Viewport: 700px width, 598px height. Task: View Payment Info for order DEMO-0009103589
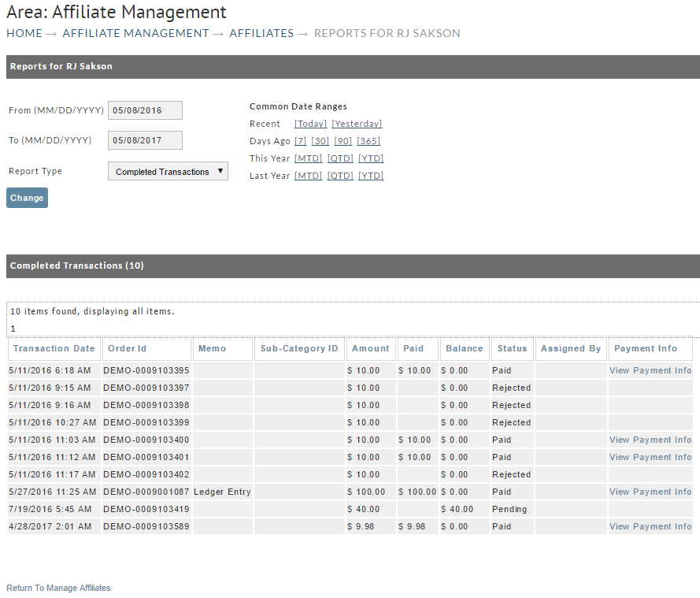click(x=650, y=526)
